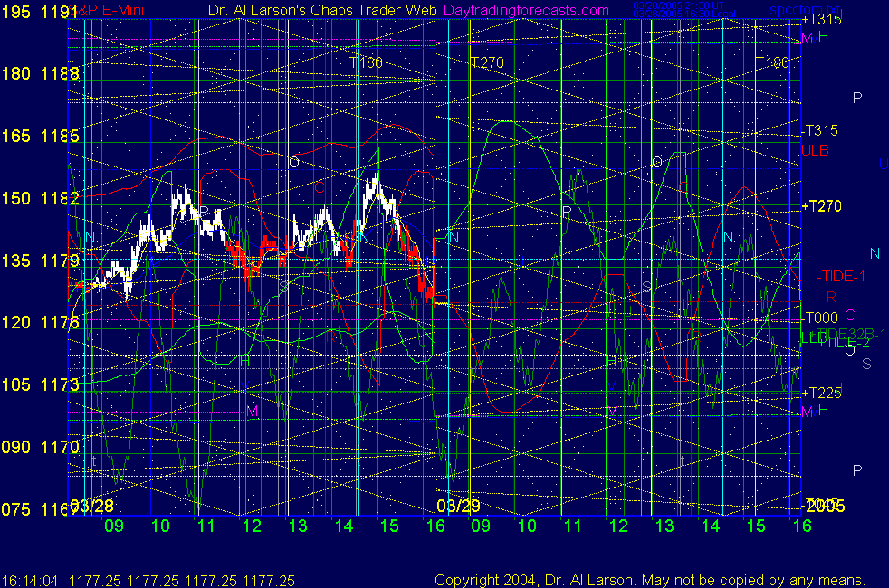The width and height of the screenshot is (889, 588).
Task: Select the green 'TIDE-2' legend label
Action: (846, 342)
